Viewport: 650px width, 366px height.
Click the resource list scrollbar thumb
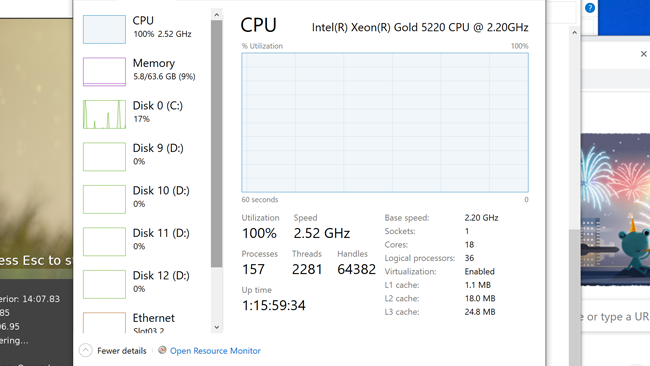coord(216,143)
